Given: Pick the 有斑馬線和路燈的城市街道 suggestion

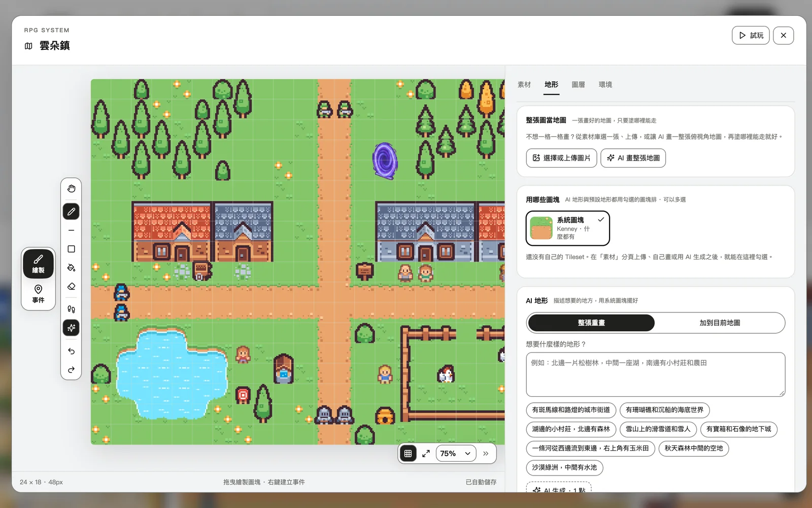Looking at the screenshot, I should (571, 410).
